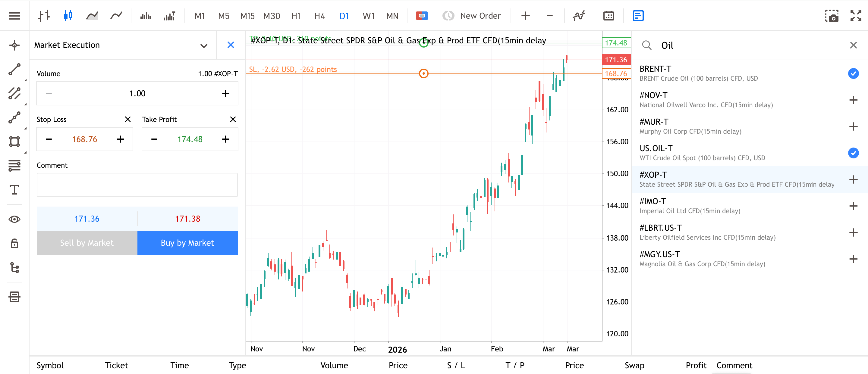
Task: Toggle visibility of drawn objects
Action: [x=14, y=220]
